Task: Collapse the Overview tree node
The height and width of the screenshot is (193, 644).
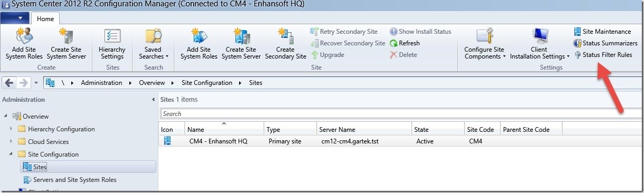Action: (x=5, y=117)
